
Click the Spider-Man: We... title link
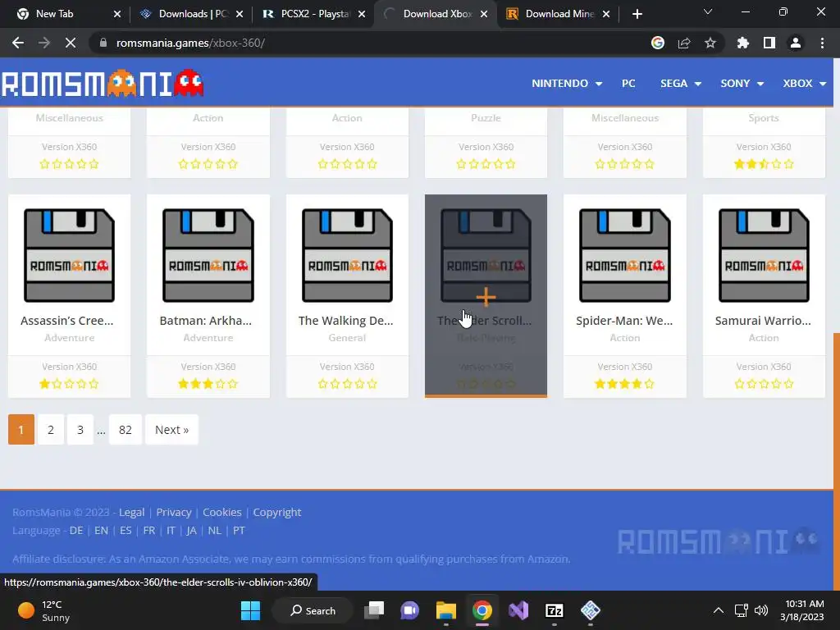624,321
